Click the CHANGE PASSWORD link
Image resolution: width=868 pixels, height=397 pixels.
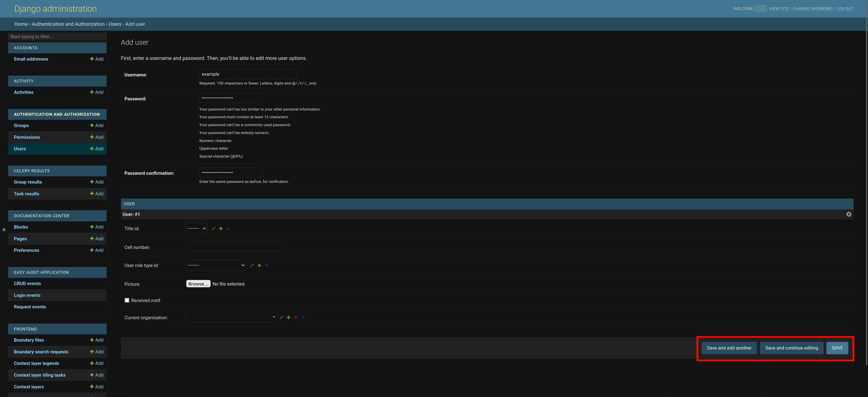coord(812,9)
